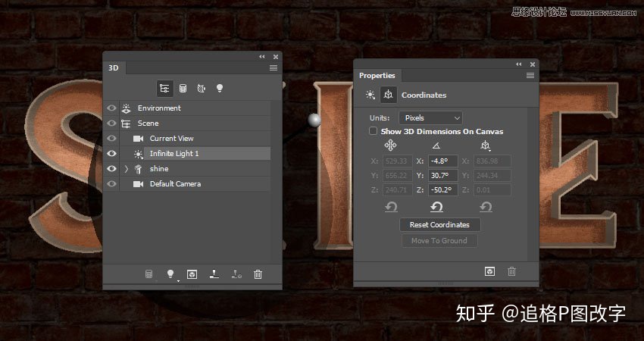Toggle visibility of Environment
This screenshot has width=644, height=341.
tap(111, 108)
